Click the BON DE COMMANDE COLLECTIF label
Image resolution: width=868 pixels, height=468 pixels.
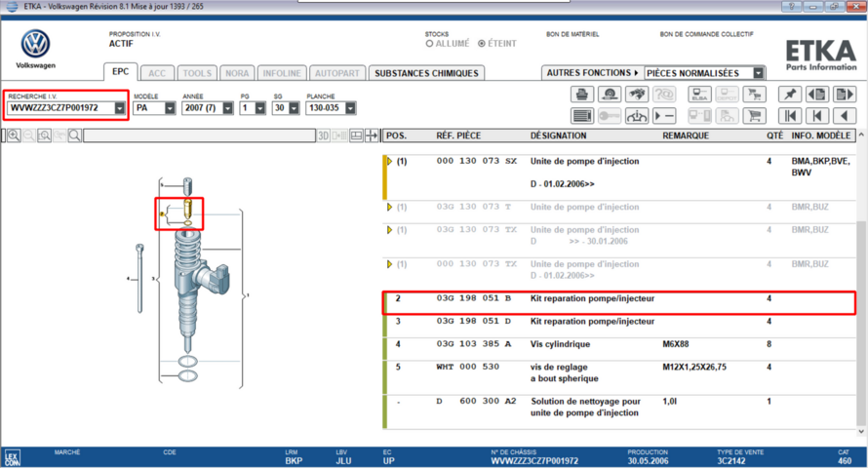coord(706,34)
